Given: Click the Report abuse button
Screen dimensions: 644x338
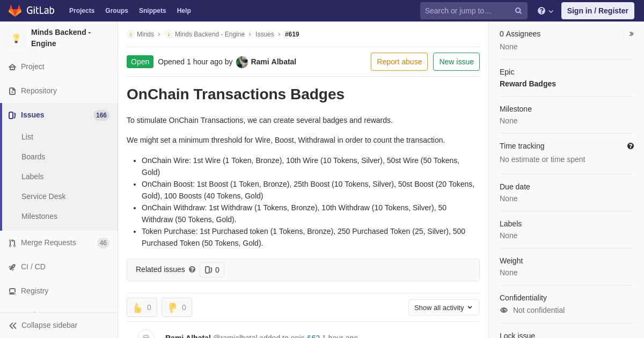Looking at the screenshot, I should click(399, 62).
